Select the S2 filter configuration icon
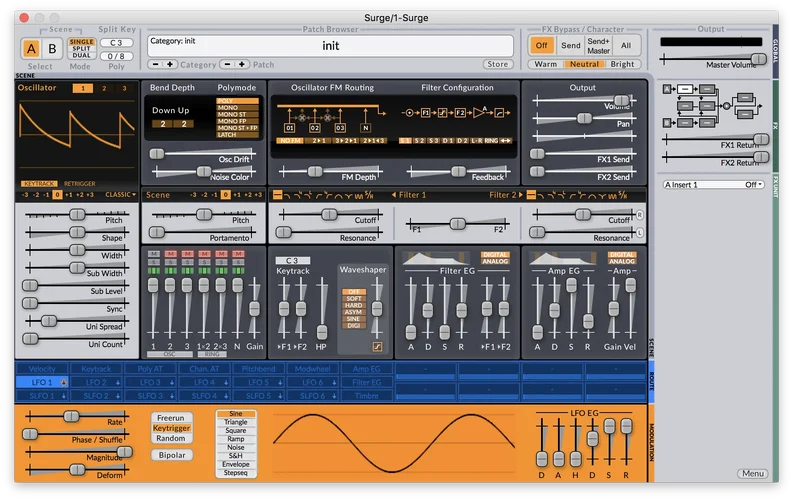793x500 pixels. click(x=419, y=141)
